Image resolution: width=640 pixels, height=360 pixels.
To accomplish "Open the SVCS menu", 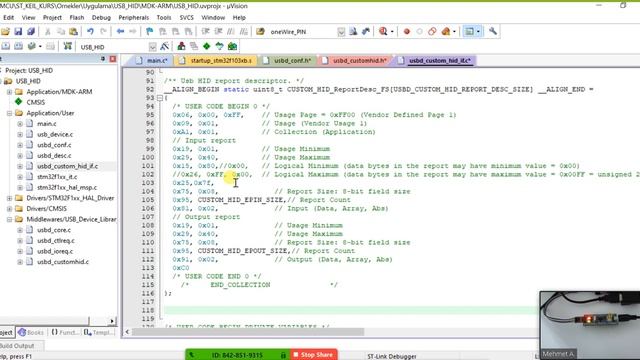I will point(187,18).
